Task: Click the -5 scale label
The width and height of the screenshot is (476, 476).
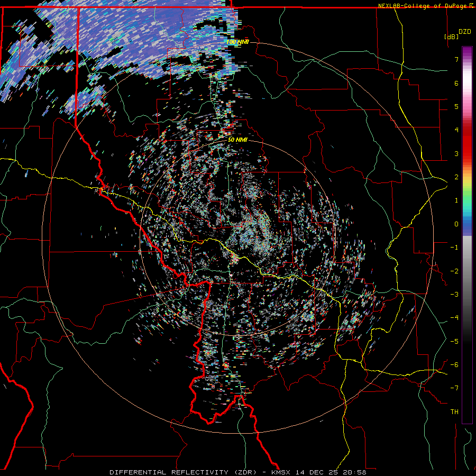Action: pyautogui.click(x=454, y=342)
